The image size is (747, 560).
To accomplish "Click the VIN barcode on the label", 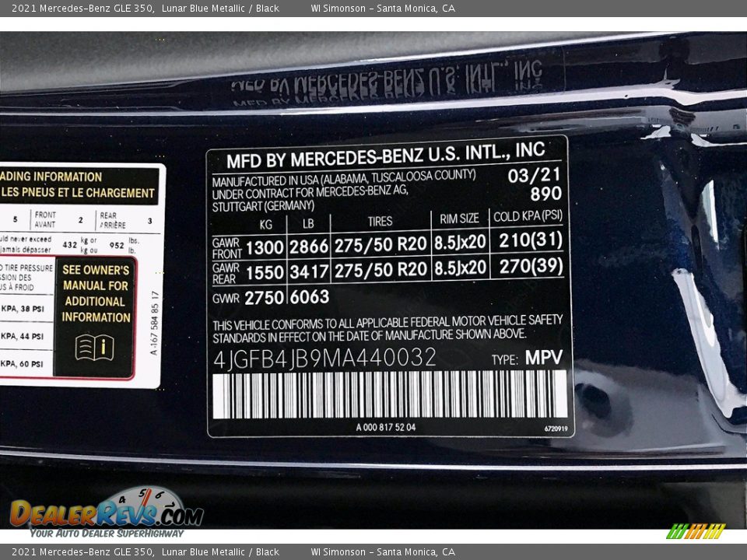I will click(390, 395).
